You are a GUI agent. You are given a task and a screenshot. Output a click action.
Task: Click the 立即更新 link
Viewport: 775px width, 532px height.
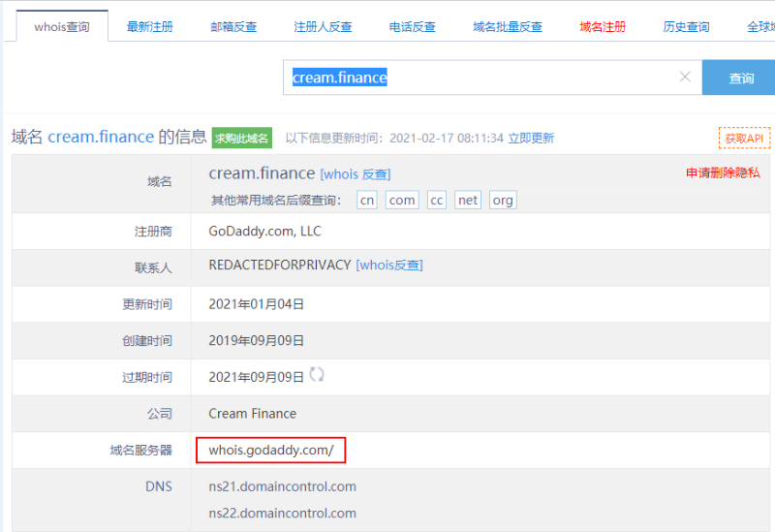coord(531,139)
